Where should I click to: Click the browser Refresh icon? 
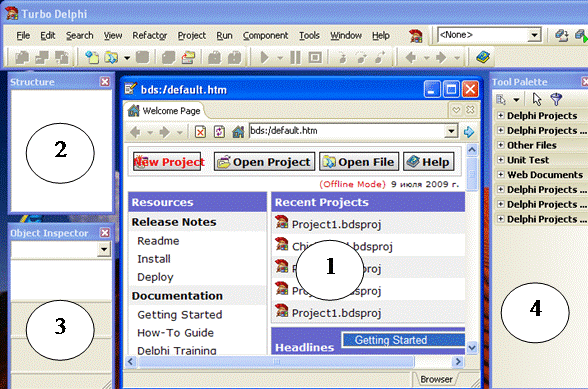[x=219, y=132]
